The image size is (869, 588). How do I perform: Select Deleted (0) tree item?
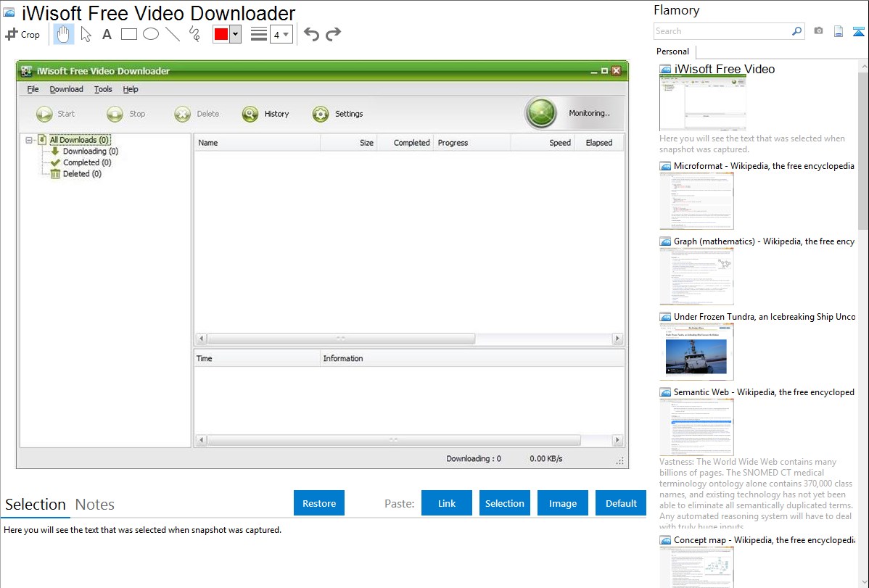point(82,173)
